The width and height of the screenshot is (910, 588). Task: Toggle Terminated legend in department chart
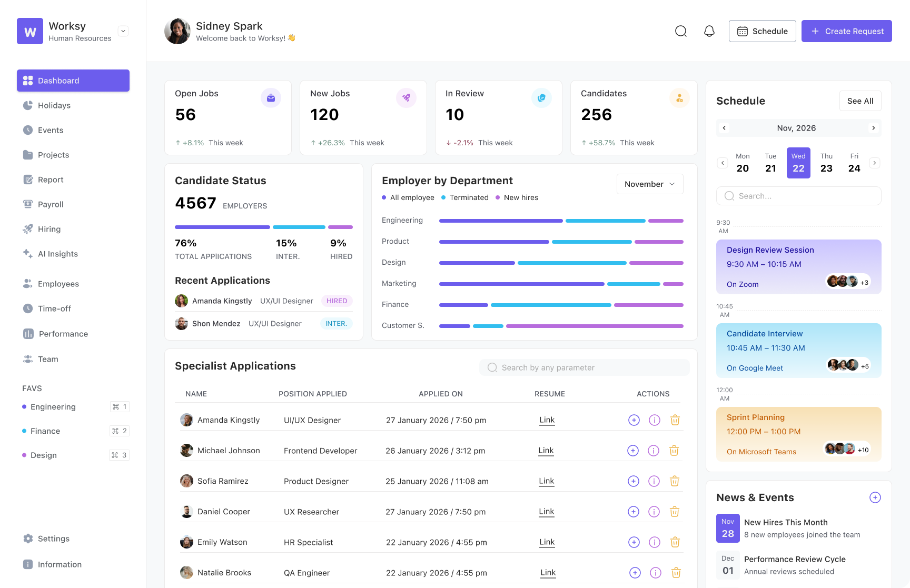(465, 197)
